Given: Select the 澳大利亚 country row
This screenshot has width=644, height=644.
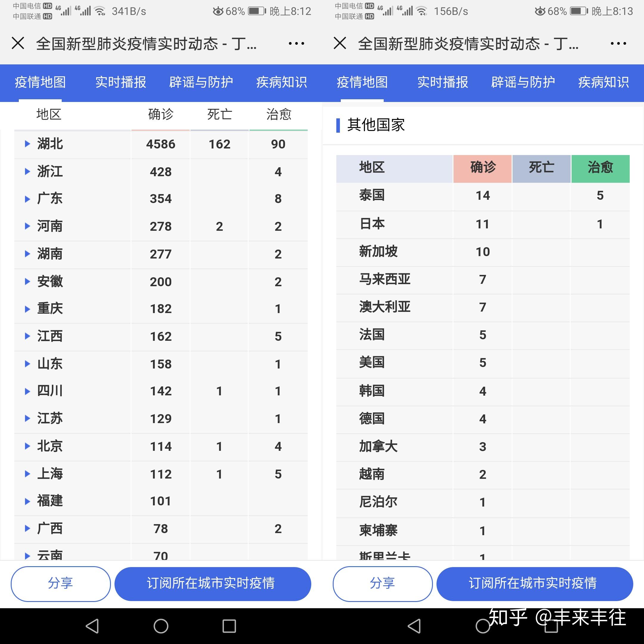Looking at the screenshot, I should click(483, 308).
